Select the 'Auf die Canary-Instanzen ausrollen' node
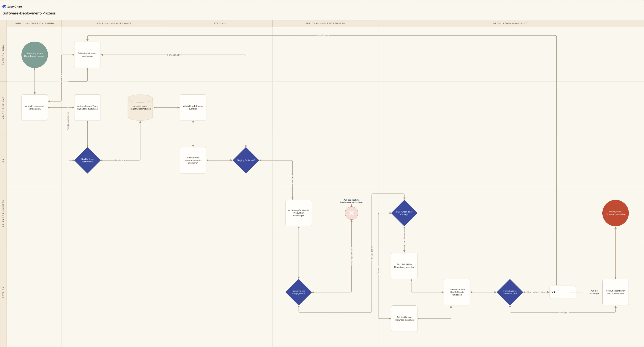 (404, 319)
